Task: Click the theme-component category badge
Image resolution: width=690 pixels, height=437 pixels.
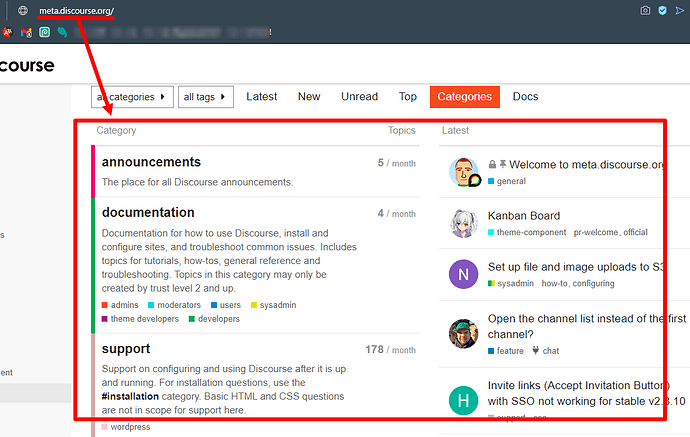Action: (527, 232)
